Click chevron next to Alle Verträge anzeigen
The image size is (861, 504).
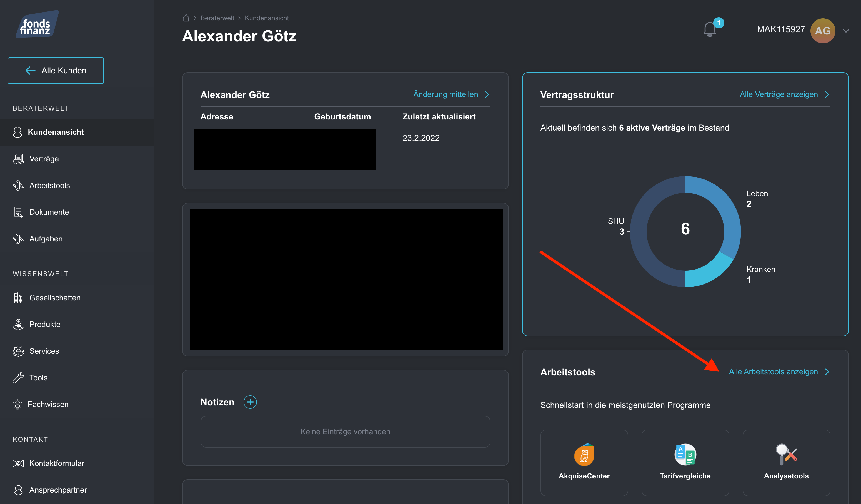[x=827, y=95]
